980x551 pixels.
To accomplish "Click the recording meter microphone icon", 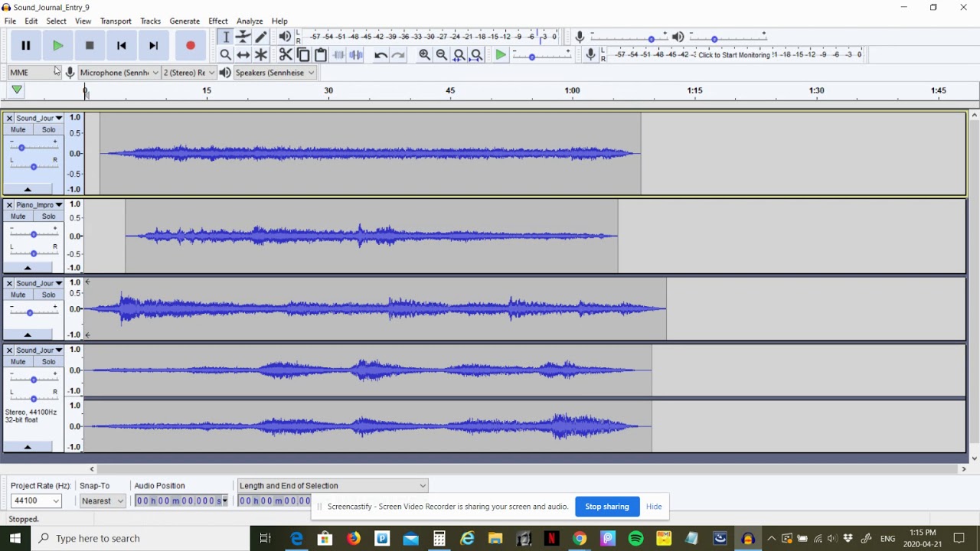I will (590, 54).
